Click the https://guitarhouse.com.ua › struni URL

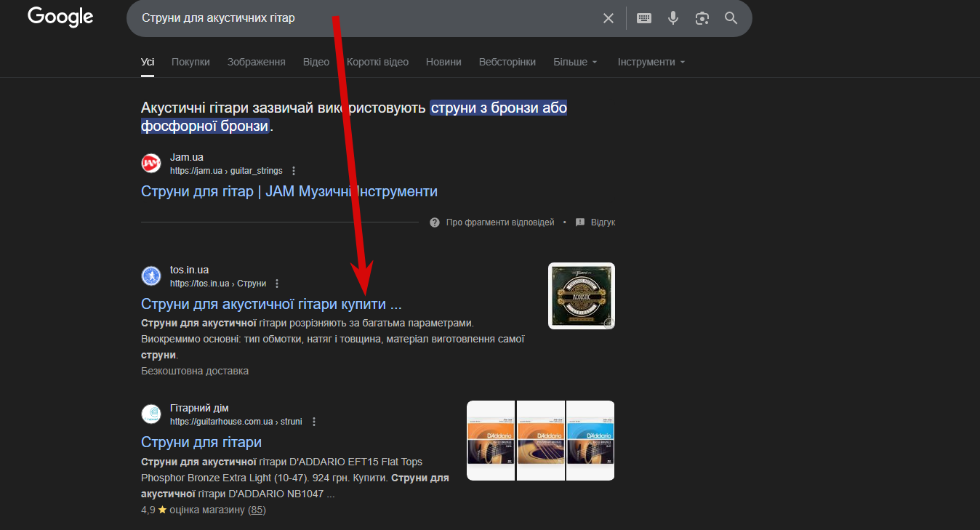[236, 422]
